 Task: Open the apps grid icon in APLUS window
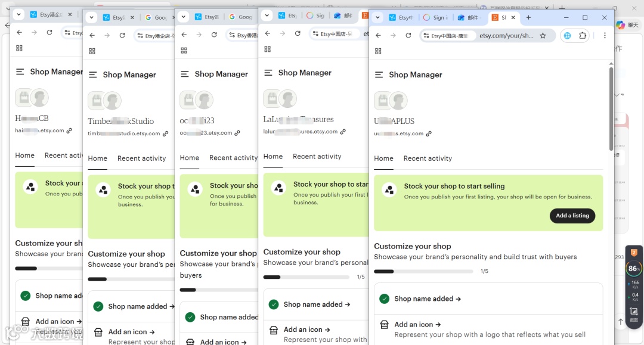coord(378,51)
